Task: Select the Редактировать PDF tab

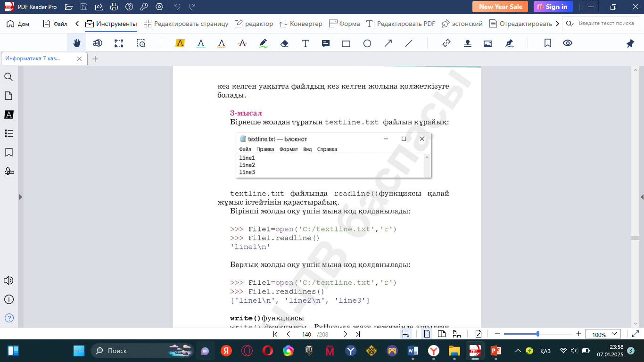Action: coord(401,24)
